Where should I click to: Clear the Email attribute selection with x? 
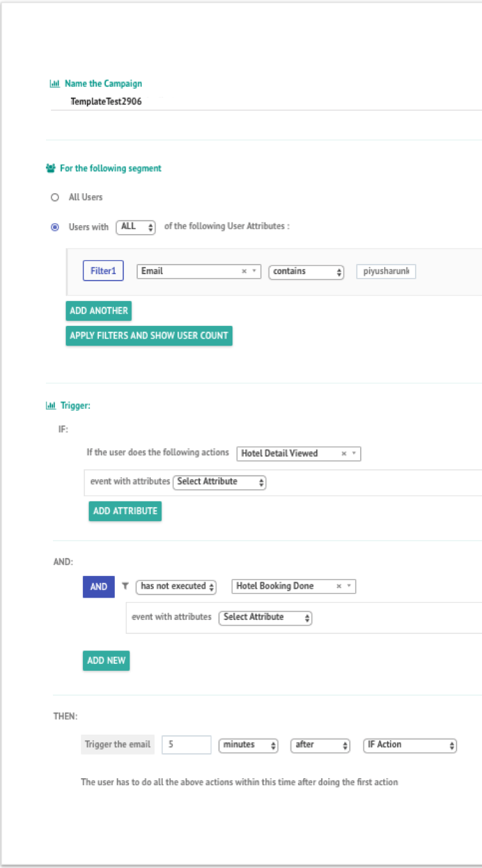[x=244, y=271]
